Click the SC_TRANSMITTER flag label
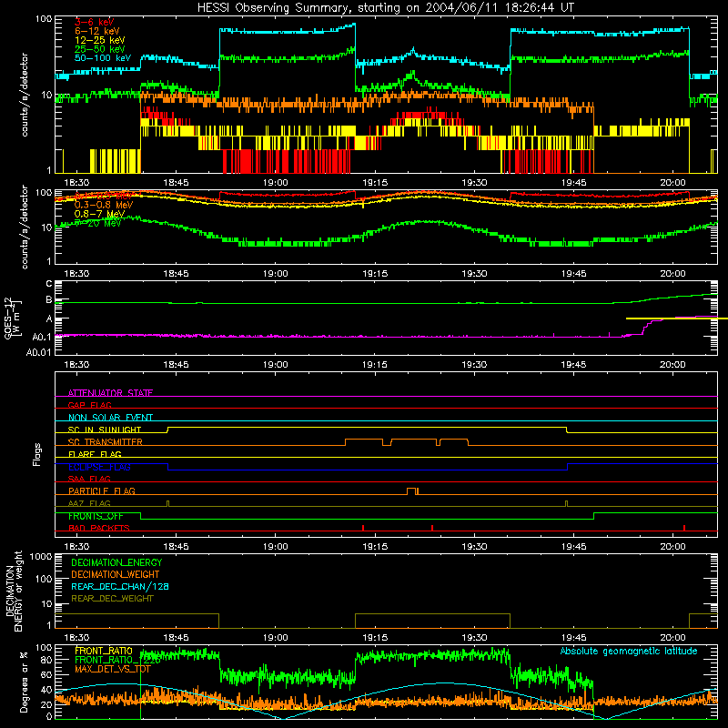 click(105, 442)
